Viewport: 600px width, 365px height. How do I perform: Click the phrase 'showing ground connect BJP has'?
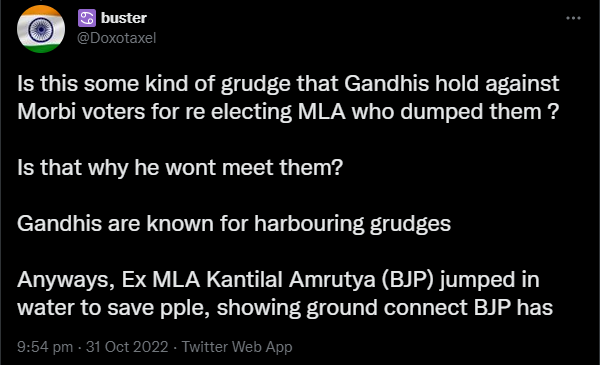(385, 308)
